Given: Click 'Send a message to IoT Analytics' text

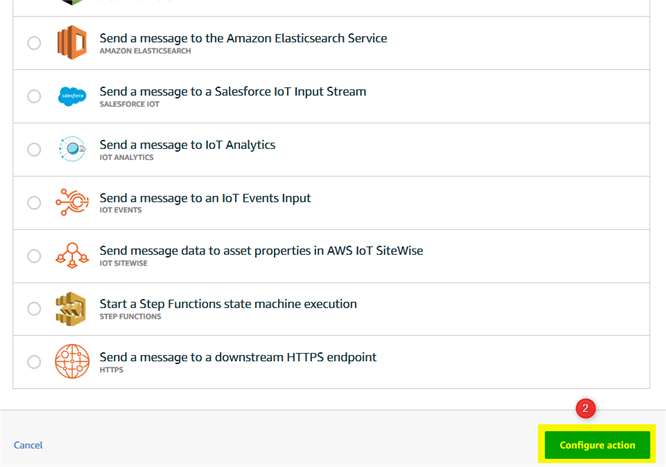Looking at the screenshot, I should point(187,145).
